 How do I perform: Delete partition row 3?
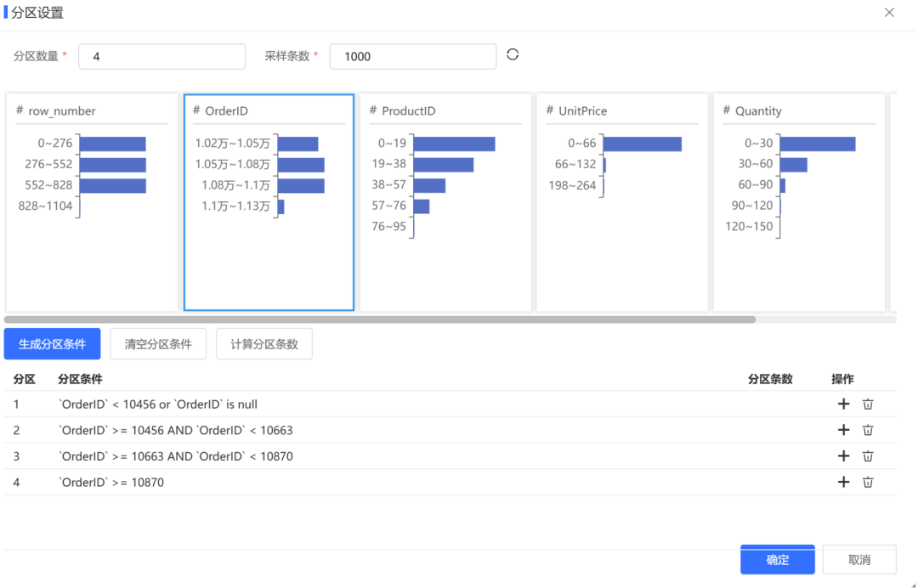tap(868, 455)
